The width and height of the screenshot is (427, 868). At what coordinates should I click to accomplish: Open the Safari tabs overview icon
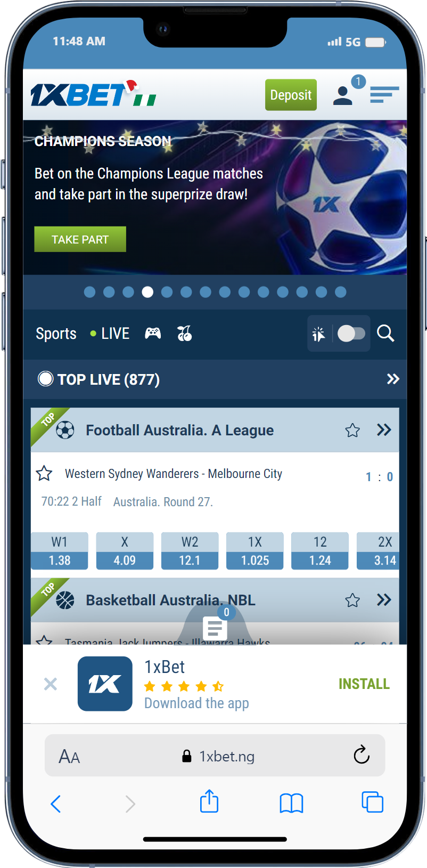372,802
